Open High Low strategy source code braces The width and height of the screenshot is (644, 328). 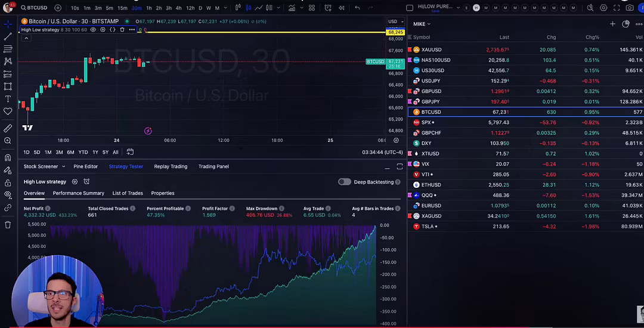point(112,30)
